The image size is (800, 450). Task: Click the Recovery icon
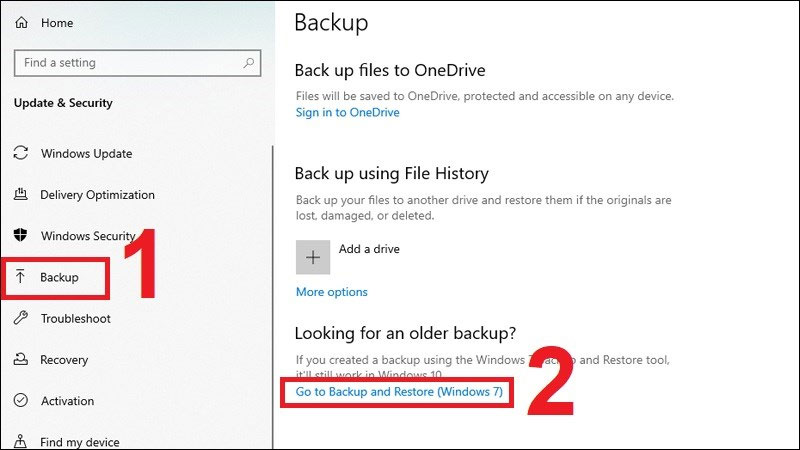tap(20, 360)
